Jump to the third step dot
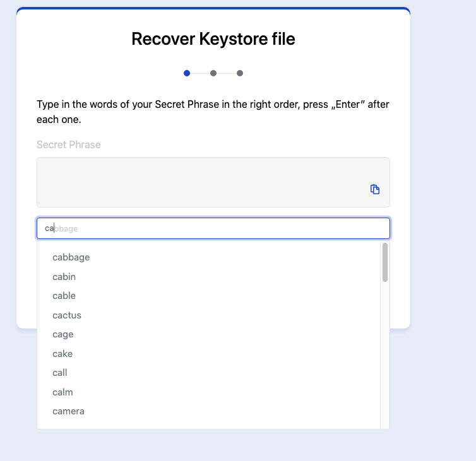 240,73
